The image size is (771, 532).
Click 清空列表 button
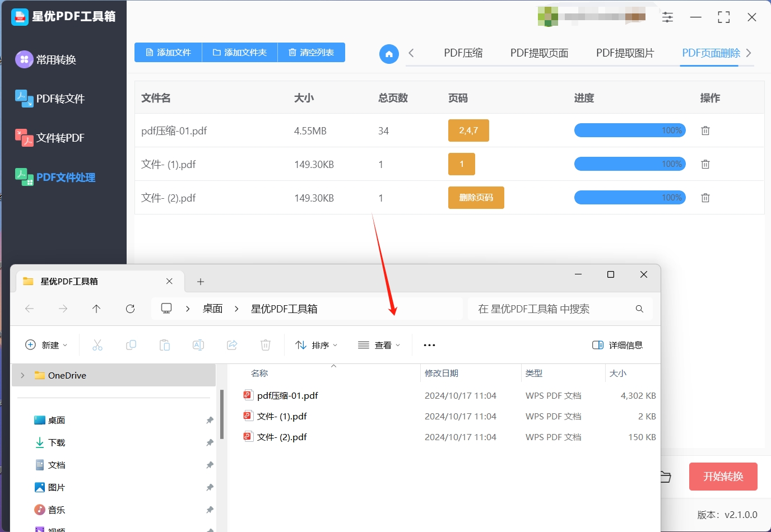pyautogui.click(x=312, y=52)
